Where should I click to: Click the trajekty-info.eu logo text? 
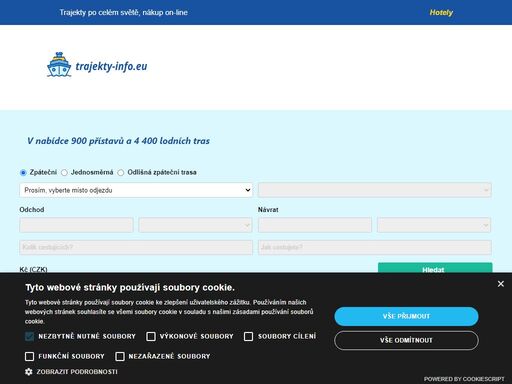click(x=111, y=66)
